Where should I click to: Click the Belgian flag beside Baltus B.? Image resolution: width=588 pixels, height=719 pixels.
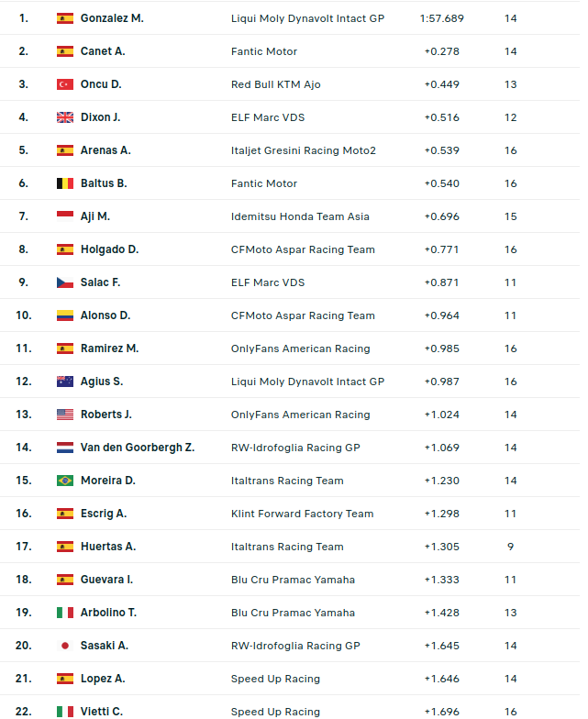click(64, 183)
